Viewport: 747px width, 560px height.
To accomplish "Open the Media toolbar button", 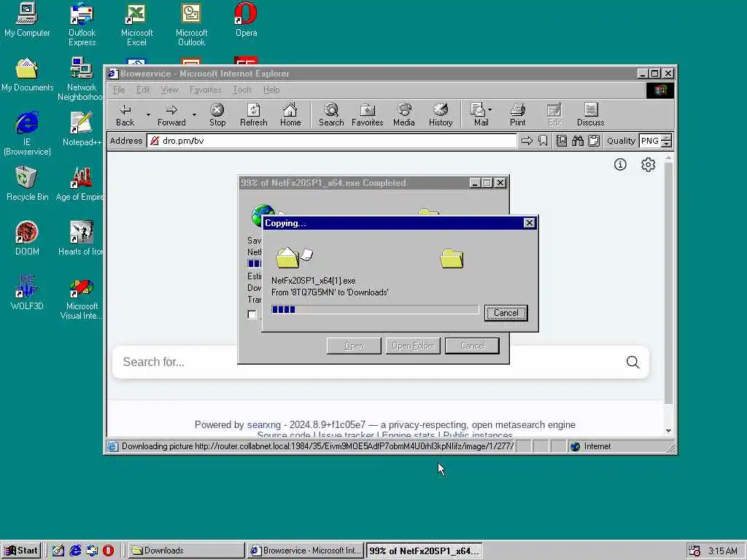I will coord(404,114).
